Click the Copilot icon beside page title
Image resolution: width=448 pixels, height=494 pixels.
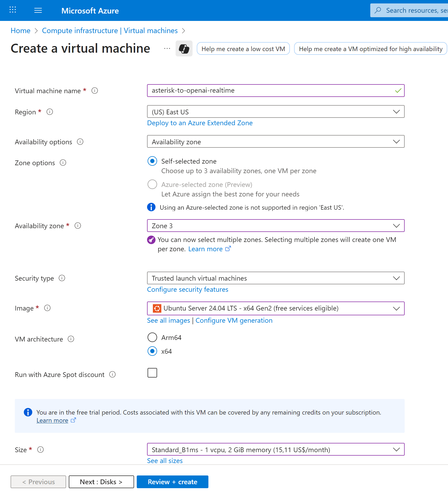coord(184,49)
